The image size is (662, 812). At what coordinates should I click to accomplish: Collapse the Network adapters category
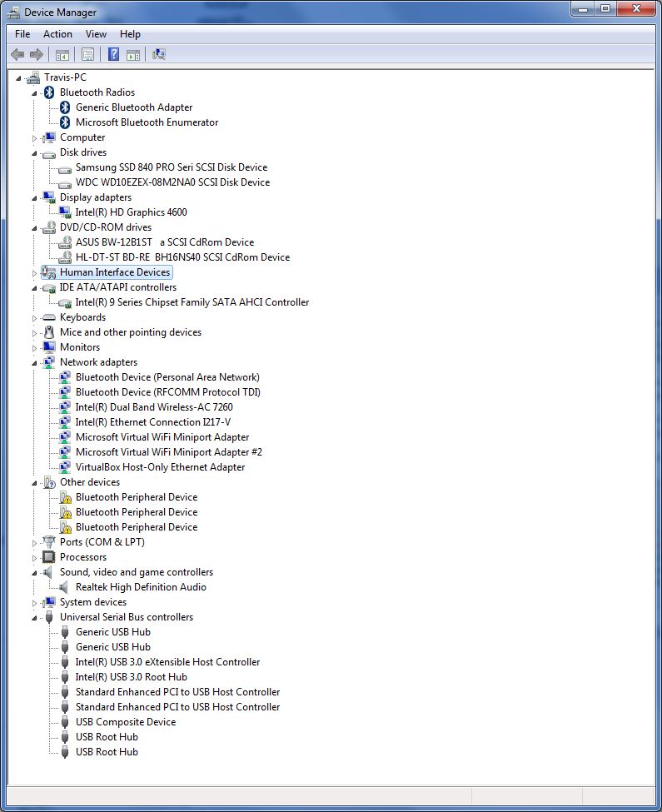(x=34, y=363)
